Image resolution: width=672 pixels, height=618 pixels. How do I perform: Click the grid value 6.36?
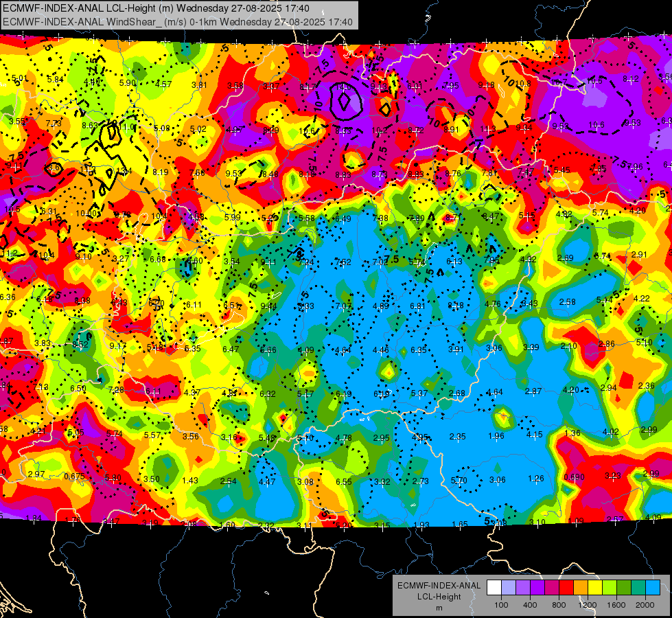click(8, 297)
